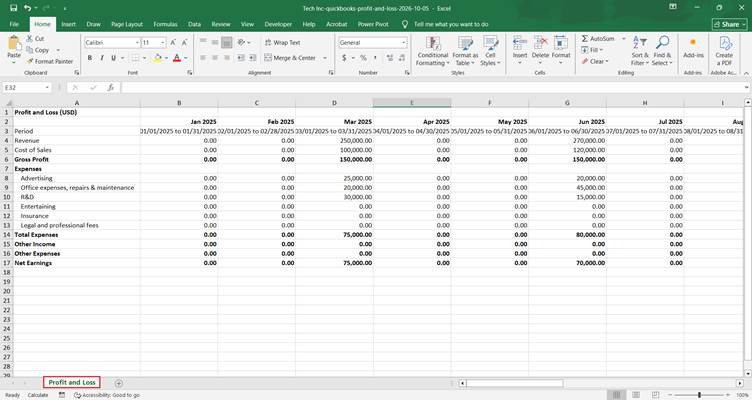
Task: Click Tell me what you want to do
Action: pyautogui.click(x=451, y=24)
